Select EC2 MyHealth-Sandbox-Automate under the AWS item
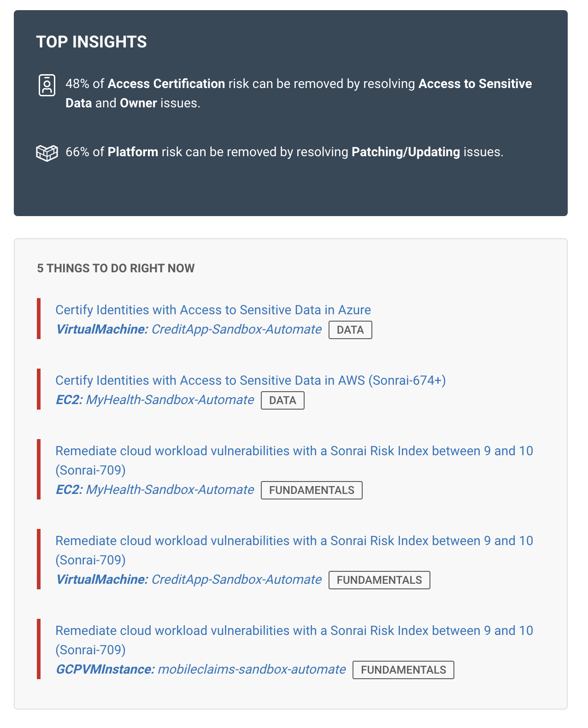This screenshot has width=588, height=728. [155, 400]
